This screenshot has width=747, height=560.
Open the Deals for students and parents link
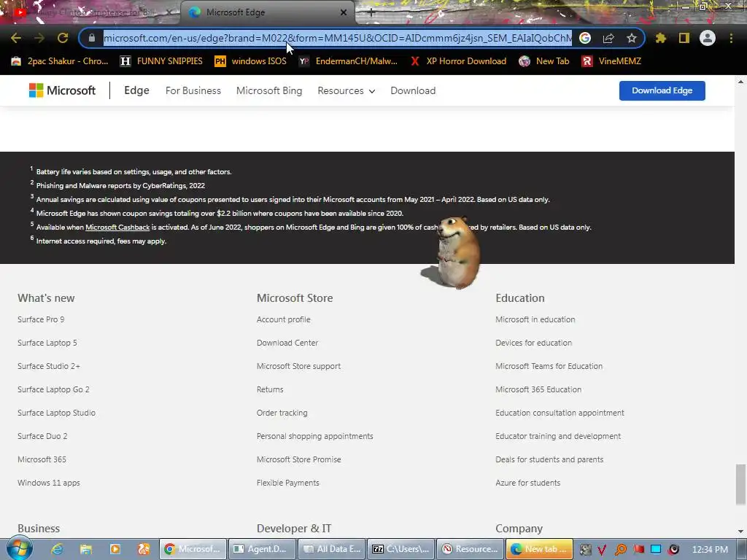point(549,459)
